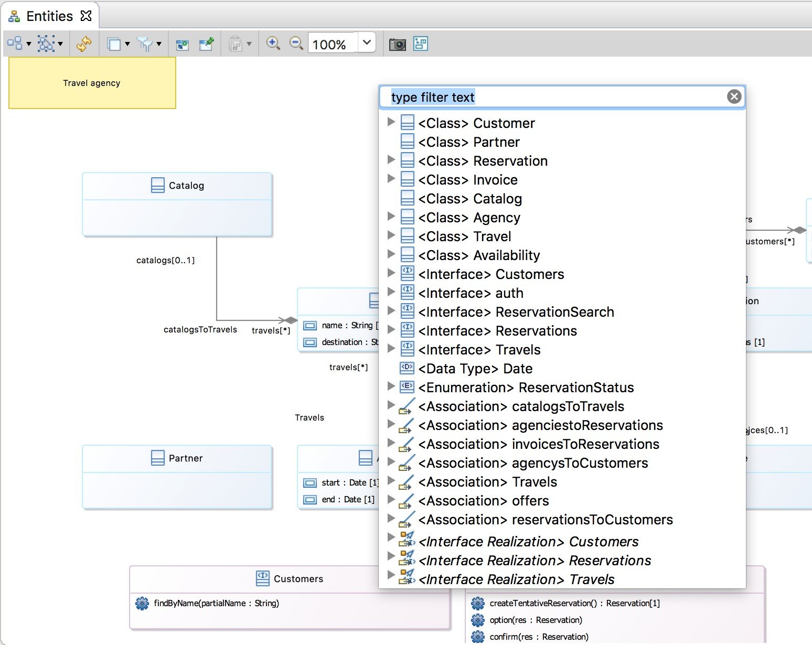Click the Layers icon in the toolbar
Image resolution: width=812 pixels, height=645 pixels.
pos(114,44)
